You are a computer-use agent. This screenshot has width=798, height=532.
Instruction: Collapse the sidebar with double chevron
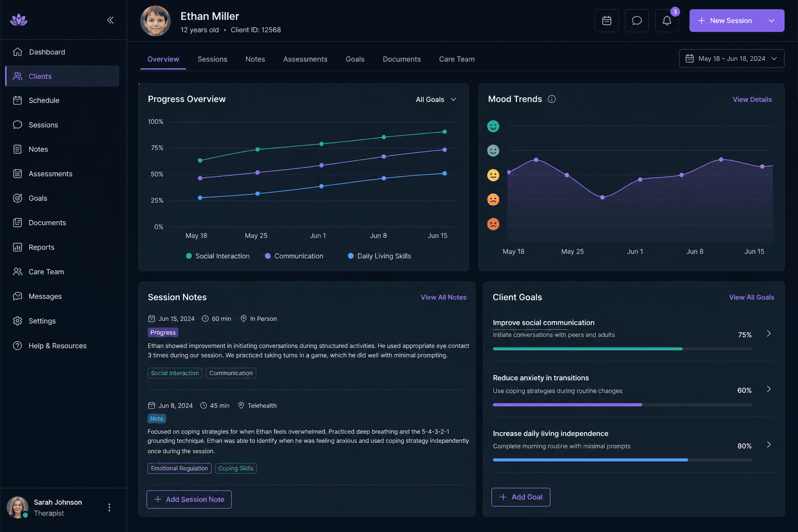(110, 20)
